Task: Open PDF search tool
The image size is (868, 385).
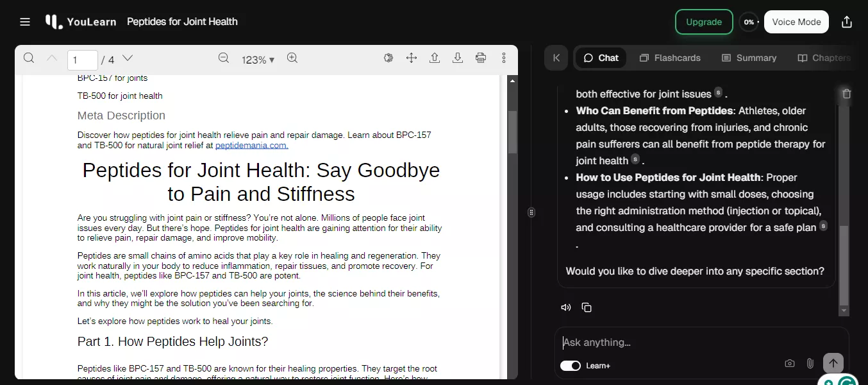Action: [x=29, y=58]
